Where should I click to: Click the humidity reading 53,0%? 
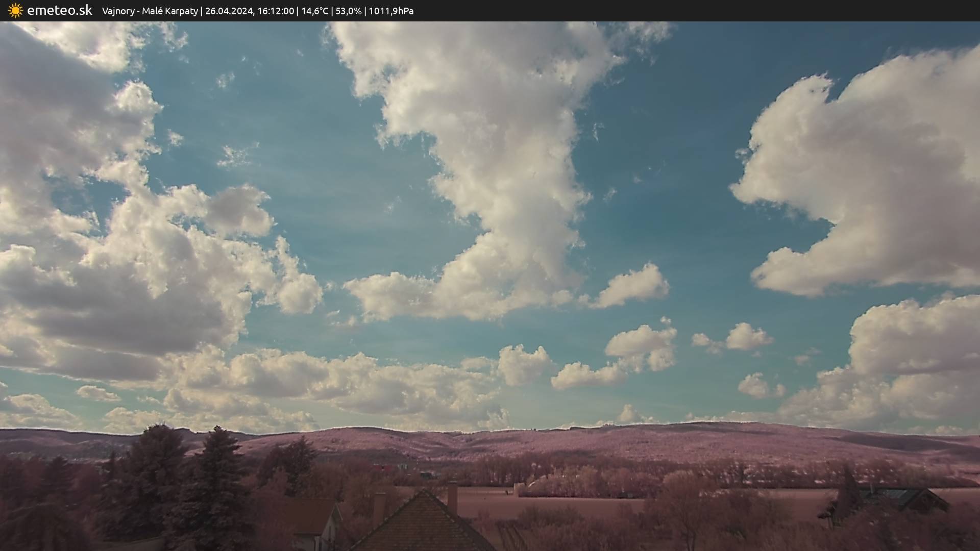tap(348, 11)
